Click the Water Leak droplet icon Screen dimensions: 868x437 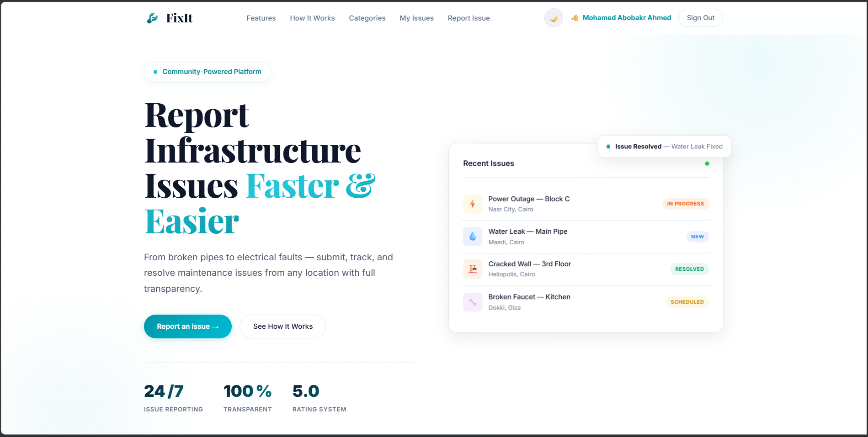coord(473,237)
